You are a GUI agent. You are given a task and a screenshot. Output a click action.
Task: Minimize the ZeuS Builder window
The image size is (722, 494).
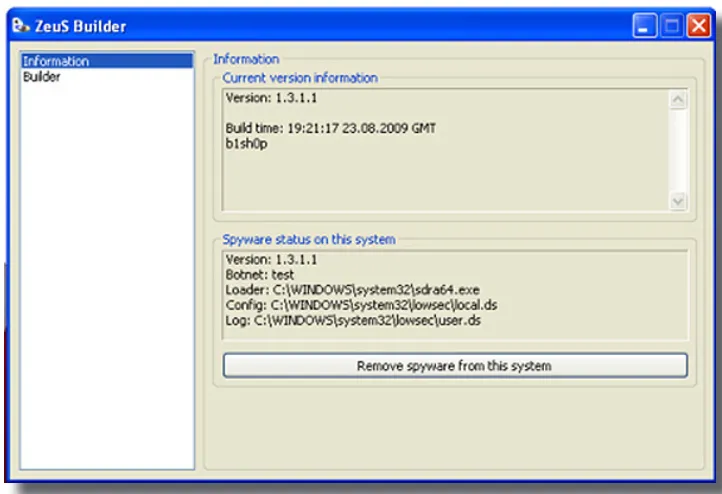[x=644, y=25]
